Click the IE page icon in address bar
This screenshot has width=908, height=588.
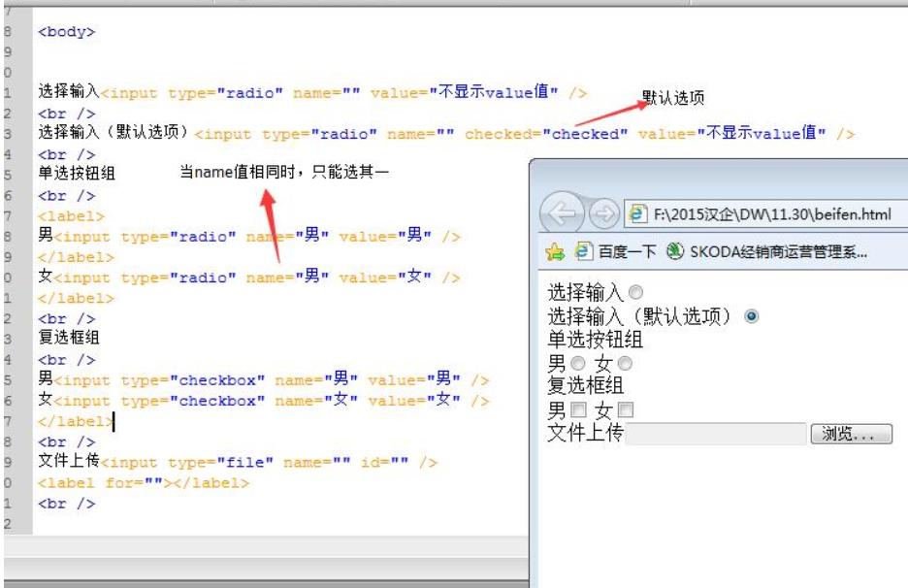637,213
